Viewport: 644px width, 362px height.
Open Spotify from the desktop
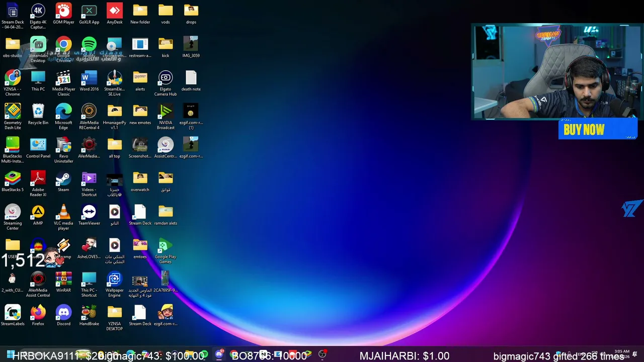pyautogui.click(x=89, y=47)
